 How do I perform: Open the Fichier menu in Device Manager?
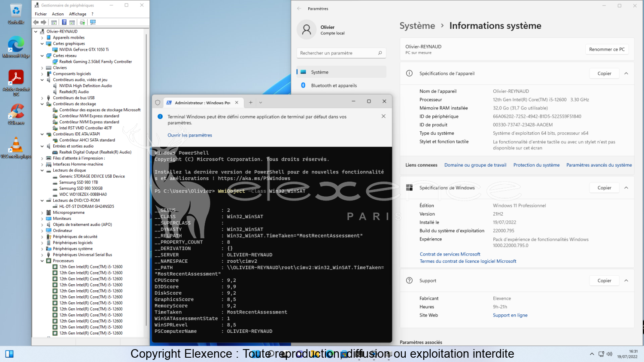point(41,14)
